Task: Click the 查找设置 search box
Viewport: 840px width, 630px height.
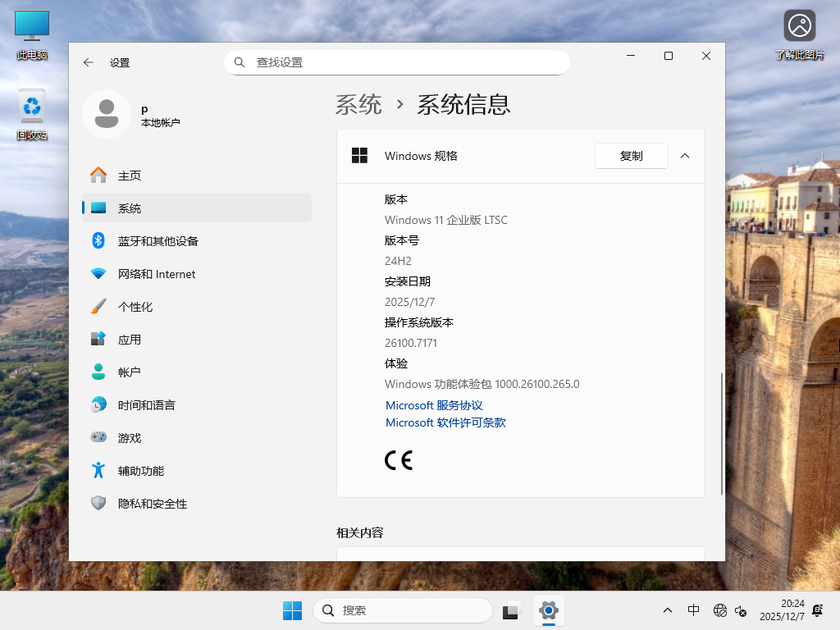Action: click(397, 62)
